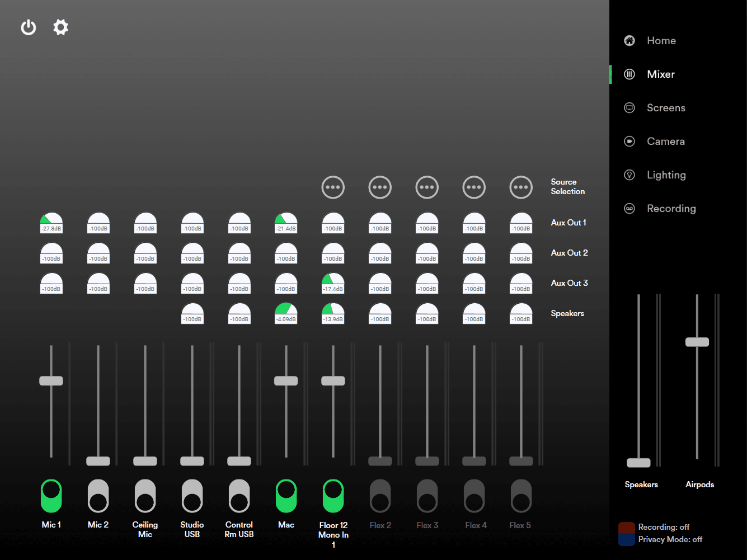Open the Recording page
Image resolution: width=747 pixels, height=560 pixels.
point(671,209)
